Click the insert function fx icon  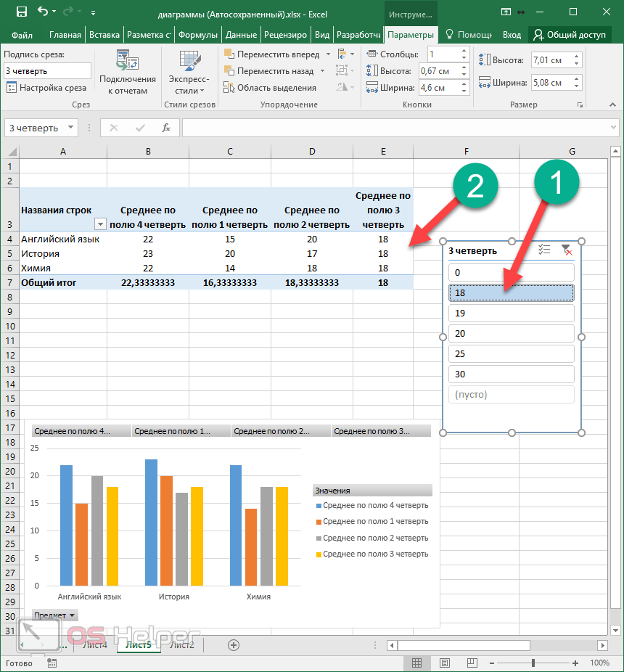[x=166, y=128]
